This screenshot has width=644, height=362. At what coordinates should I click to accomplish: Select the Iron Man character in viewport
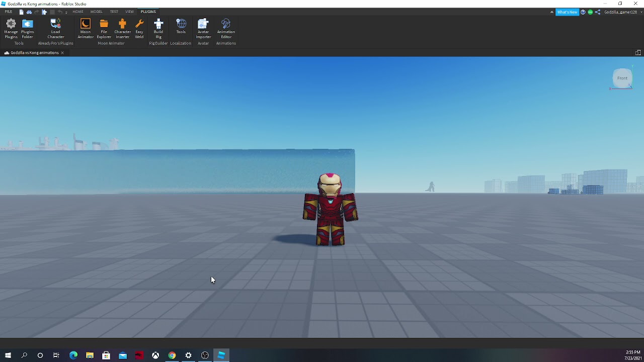(x=330, y=210)
